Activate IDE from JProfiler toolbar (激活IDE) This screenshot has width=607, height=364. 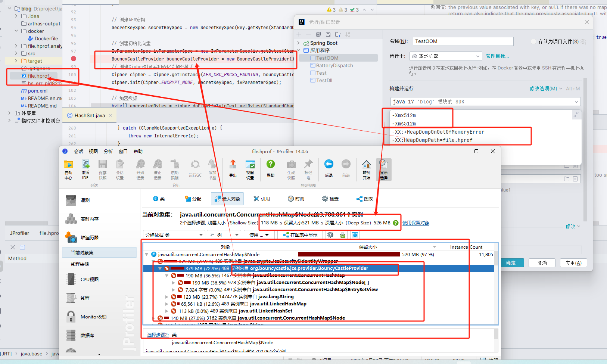[85, 169]
